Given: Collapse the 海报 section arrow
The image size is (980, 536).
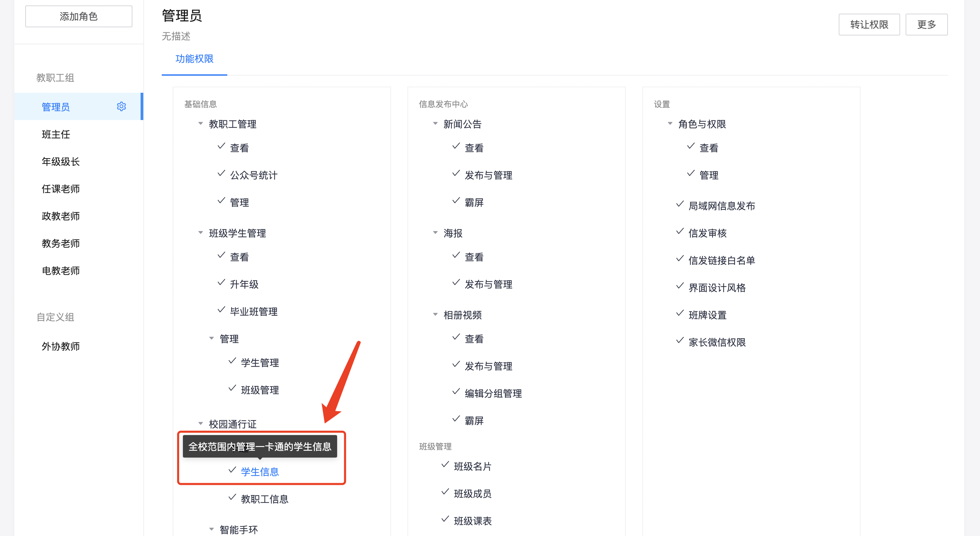Looking at the screenshot, I should coord(435,233).
